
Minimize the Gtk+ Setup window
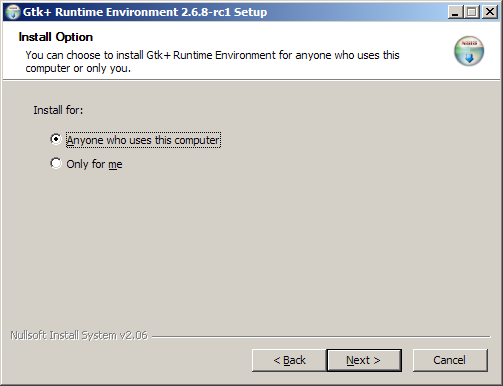455,12
